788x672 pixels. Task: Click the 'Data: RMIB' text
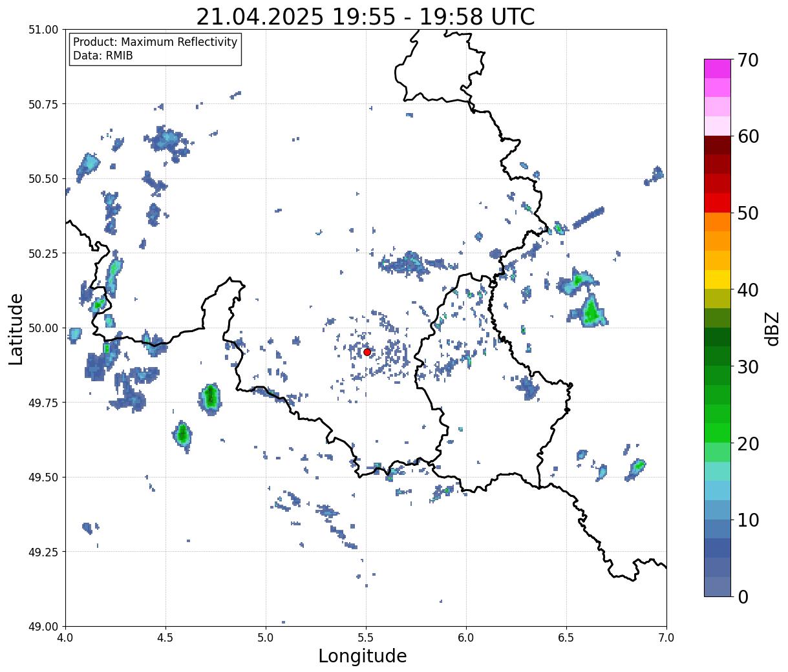(103, 56)
